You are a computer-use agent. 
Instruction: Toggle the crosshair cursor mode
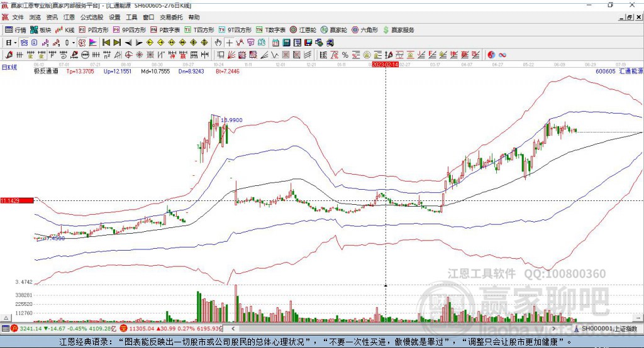(x=229, y=43)
